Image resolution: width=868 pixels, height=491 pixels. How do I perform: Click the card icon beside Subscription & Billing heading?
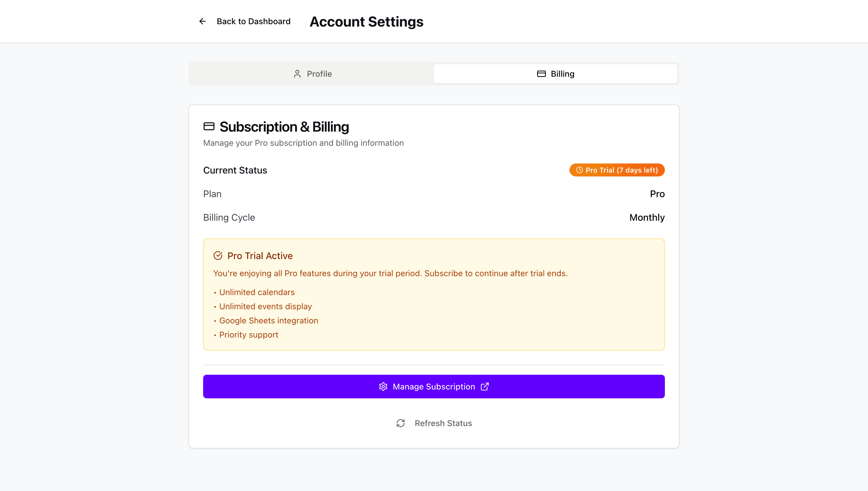point(208,126)
